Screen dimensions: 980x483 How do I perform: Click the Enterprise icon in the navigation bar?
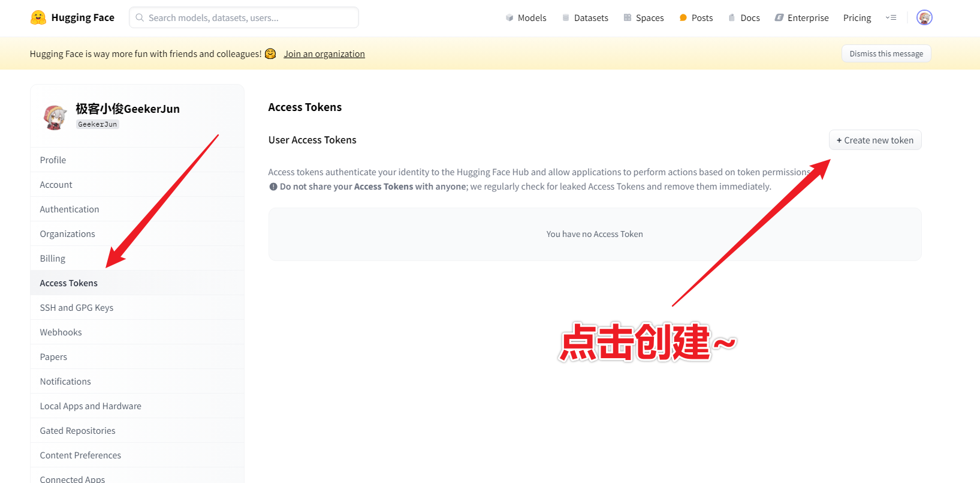point(779,17)
